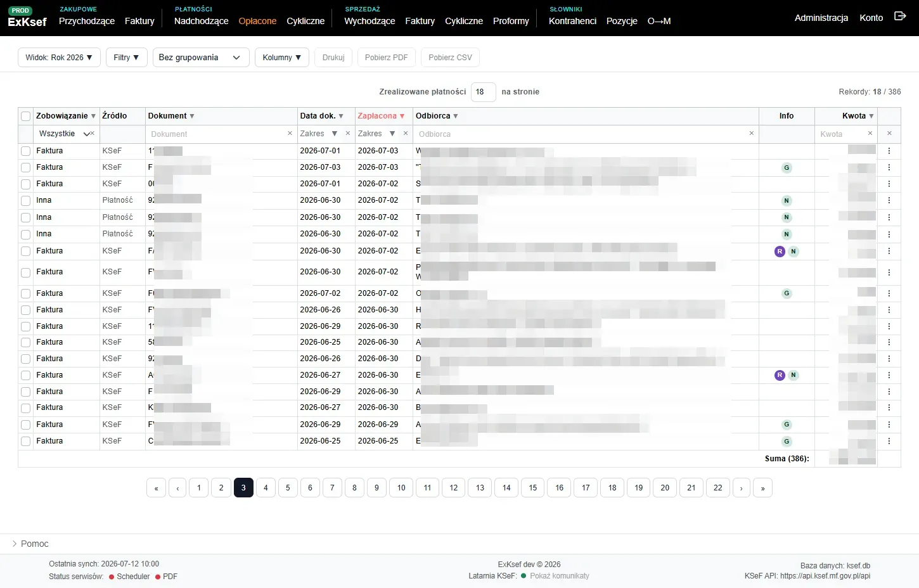Open Administracja menu
919x588 pixels.
coord(821,18)
